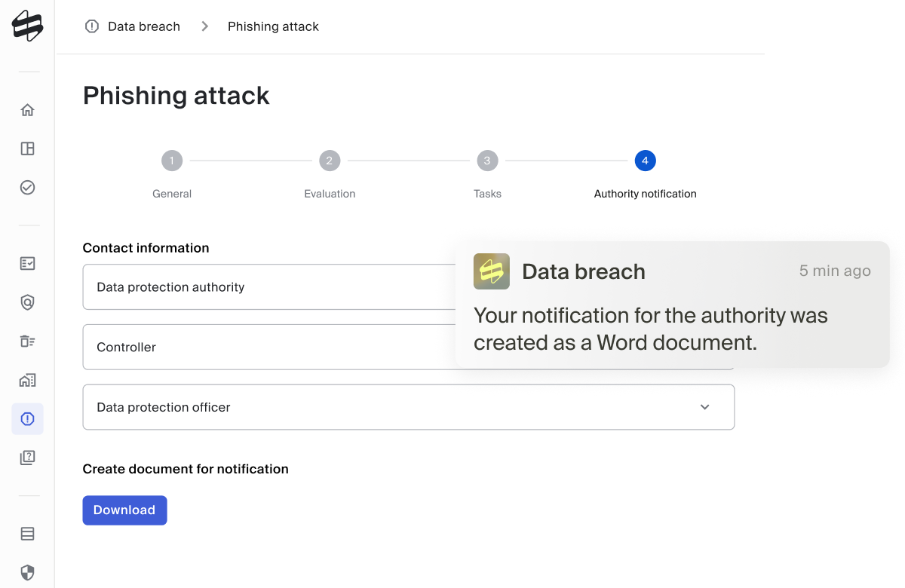Click 'Create document for notification' heading
The image size is (905, 588).
(x=186, y=469)
